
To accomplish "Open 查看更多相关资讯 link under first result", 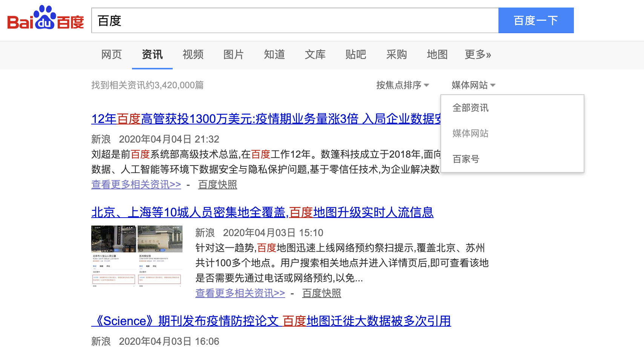I will 136,184.
